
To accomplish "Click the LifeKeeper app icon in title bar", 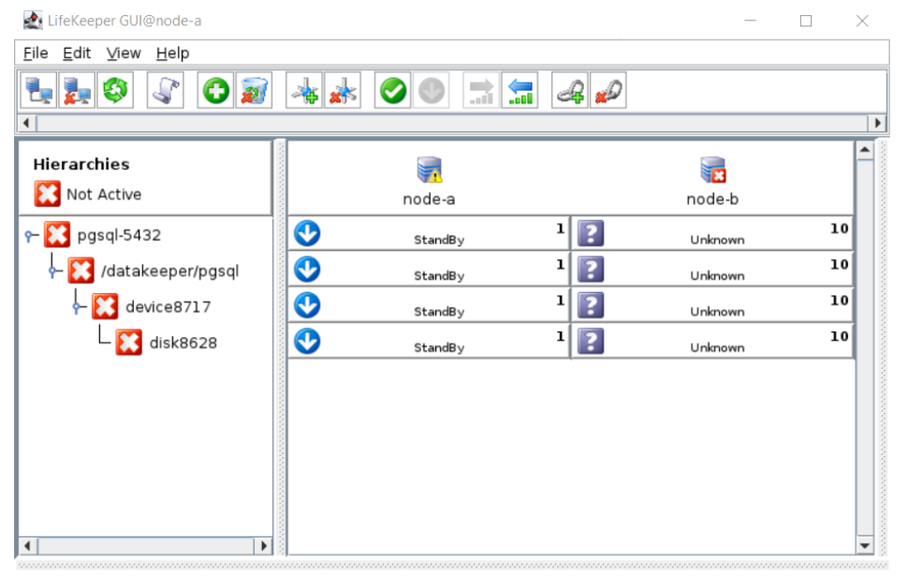I will (33, 21).
